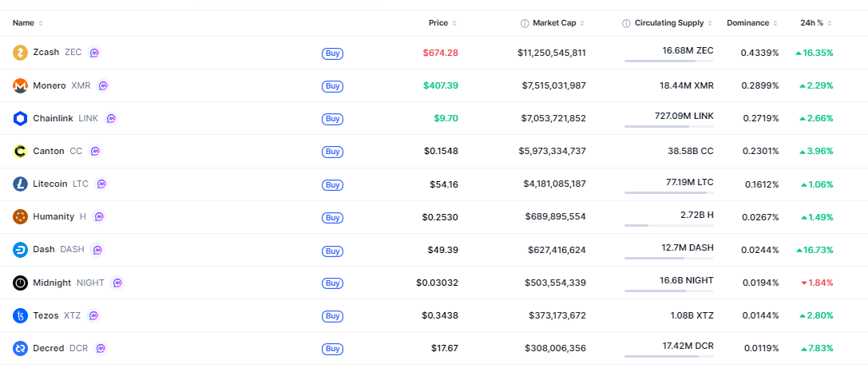
Task: Click the 18.44M XMR supply value
Action: pos(687,85)
